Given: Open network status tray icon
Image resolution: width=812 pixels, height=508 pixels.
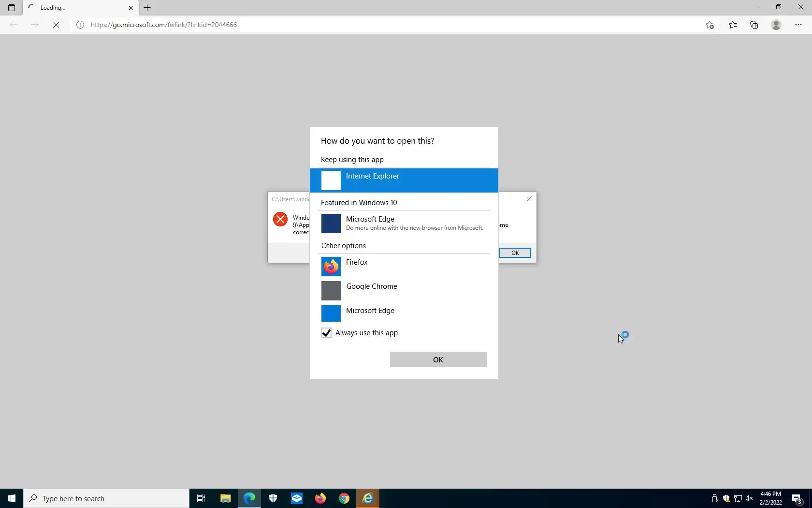Looking at the screenshot, I should pos(738,498).
